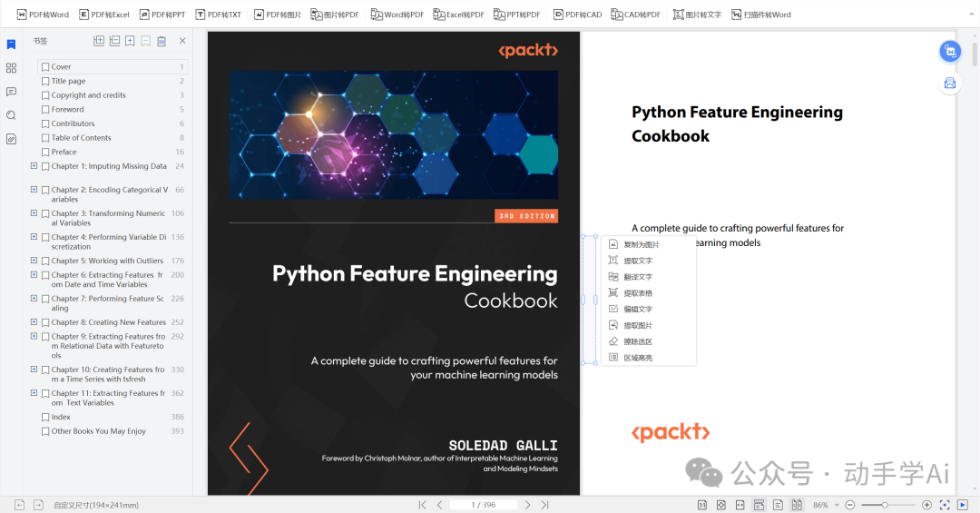Delete bookmark with trash icon
This screenshot has width=980, height=513.
[x=162, y=41]
